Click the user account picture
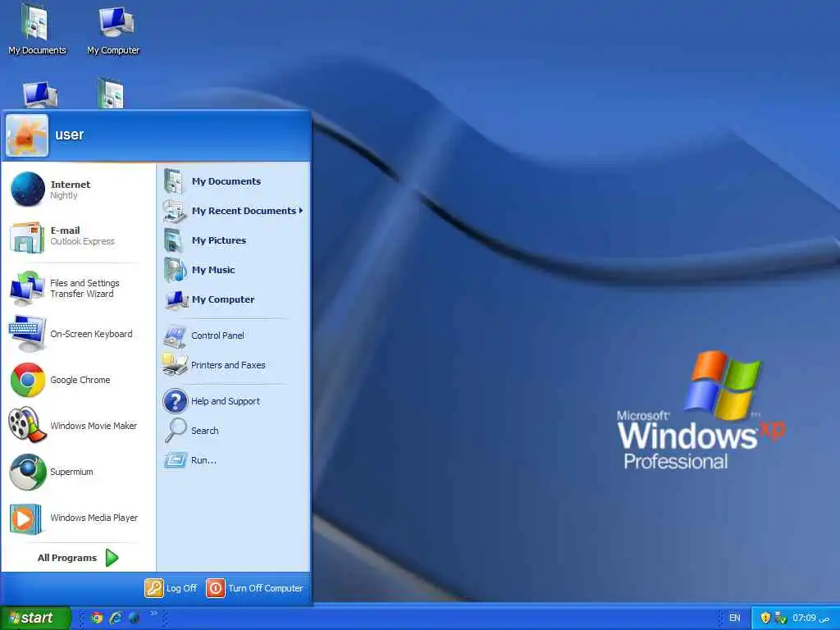 [x=27, y=135]
